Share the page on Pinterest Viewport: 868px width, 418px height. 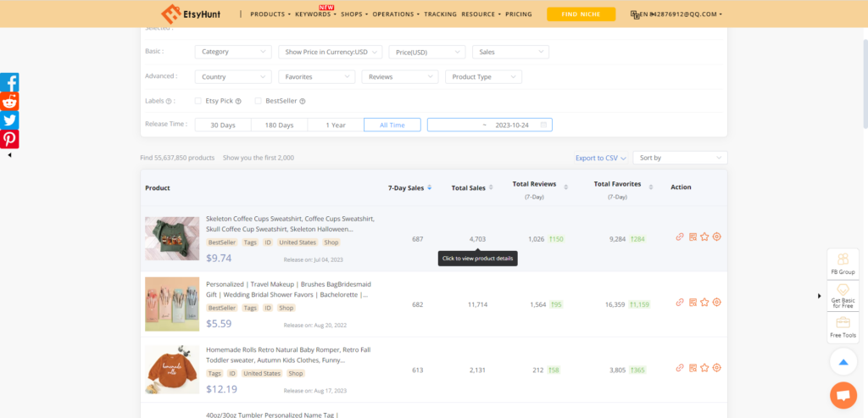point(9,139)
